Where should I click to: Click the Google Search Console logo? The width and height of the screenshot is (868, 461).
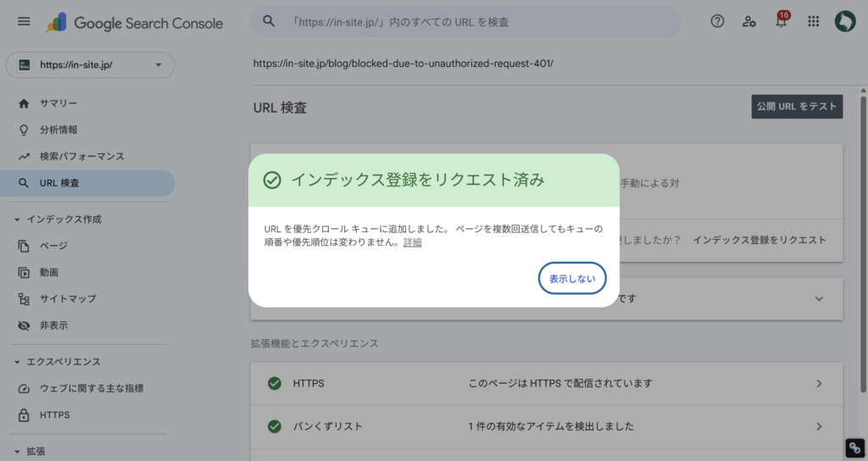point(134,23)
